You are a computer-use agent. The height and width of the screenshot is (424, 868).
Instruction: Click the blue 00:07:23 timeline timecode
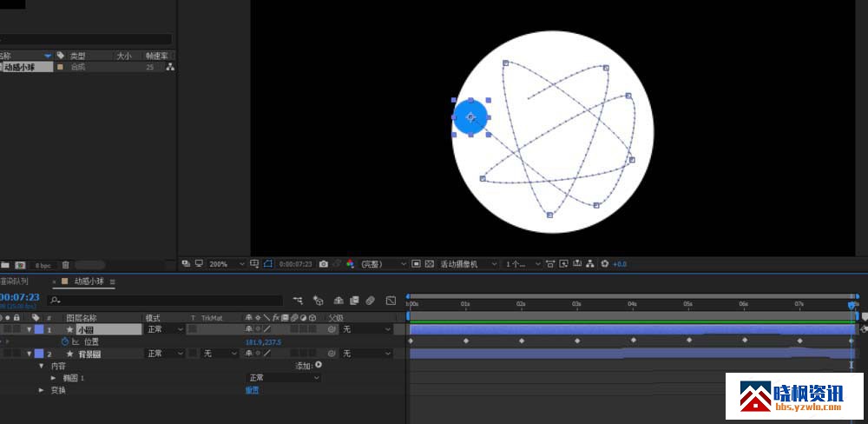[x=19, y=298]
